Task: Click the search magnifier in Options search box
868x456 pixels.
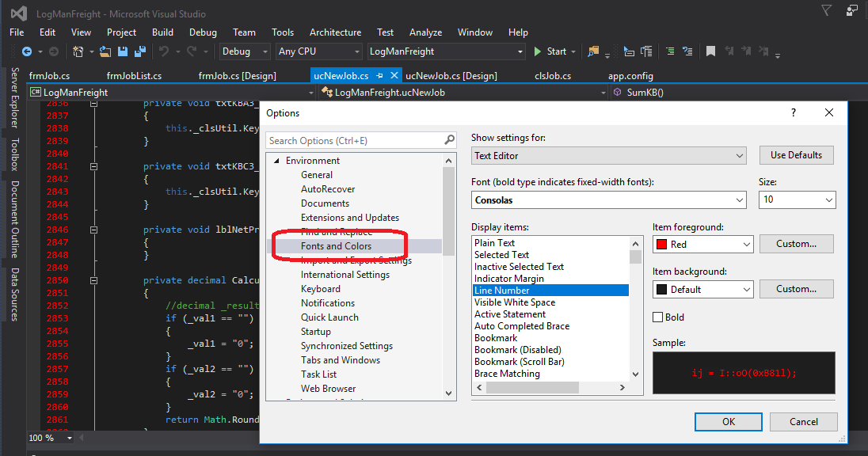Action: (x=449, y=140)
